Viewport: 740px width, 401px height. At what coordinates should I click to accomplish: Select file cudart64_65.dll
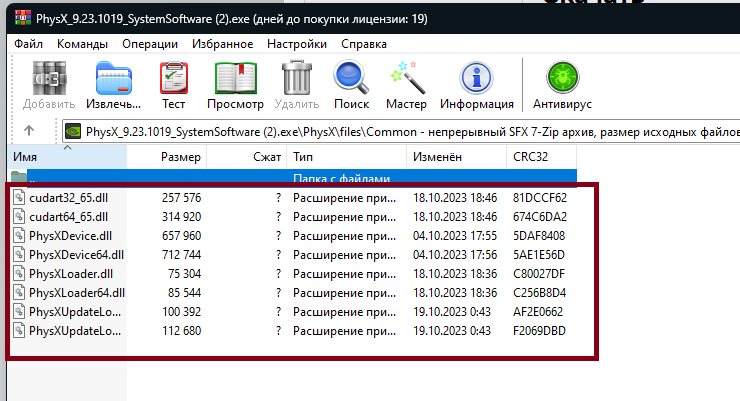(68, 217)
